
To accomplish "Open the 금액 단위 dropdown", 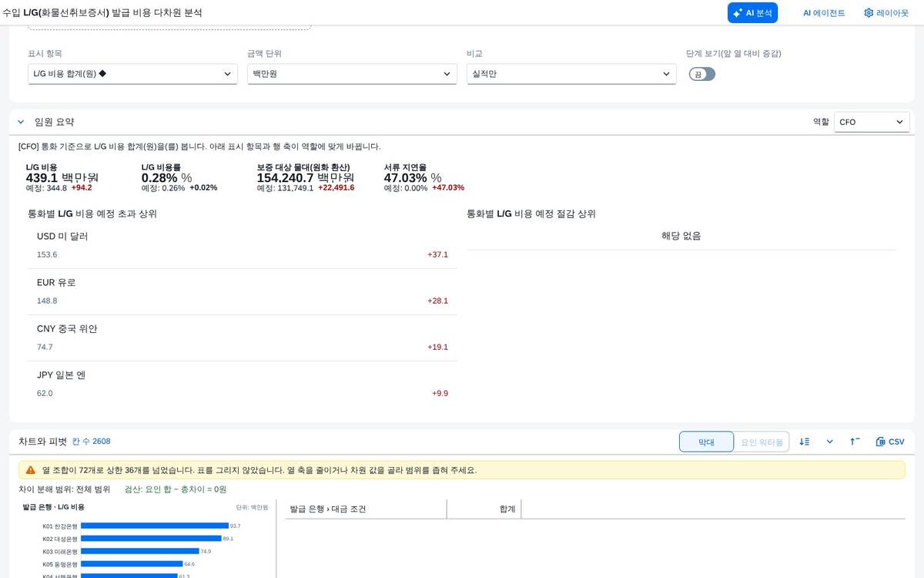I will pos(352,74).
